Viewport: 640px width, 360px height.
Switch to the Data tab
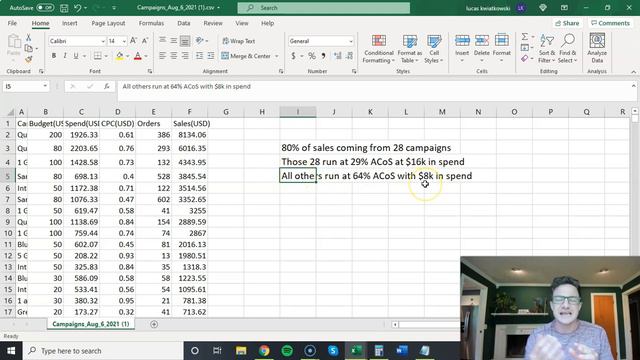(x=184, y=23)
